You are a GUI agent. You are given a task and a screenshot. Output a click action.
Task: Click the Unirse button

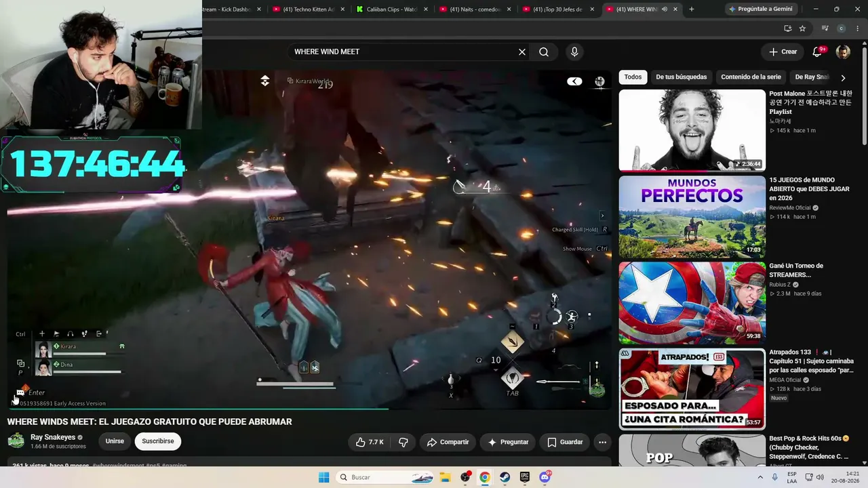115,441
